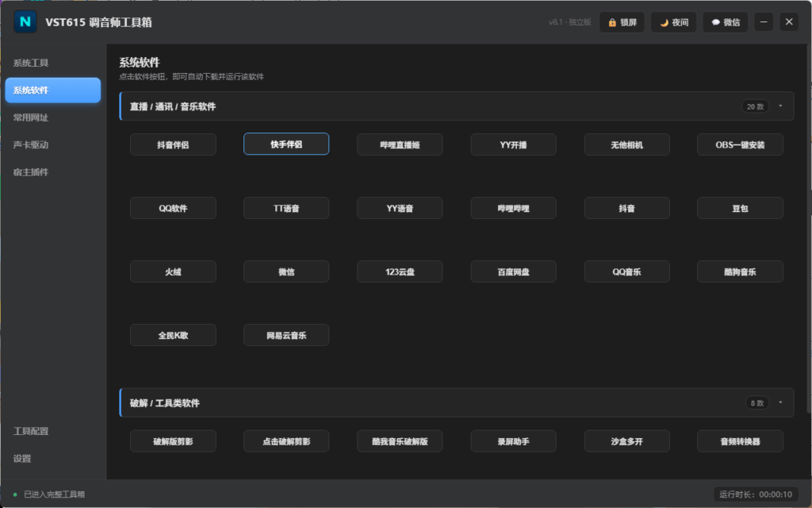Download 全民K歌
The image size is (812, 508).
(x=173, y=335)
